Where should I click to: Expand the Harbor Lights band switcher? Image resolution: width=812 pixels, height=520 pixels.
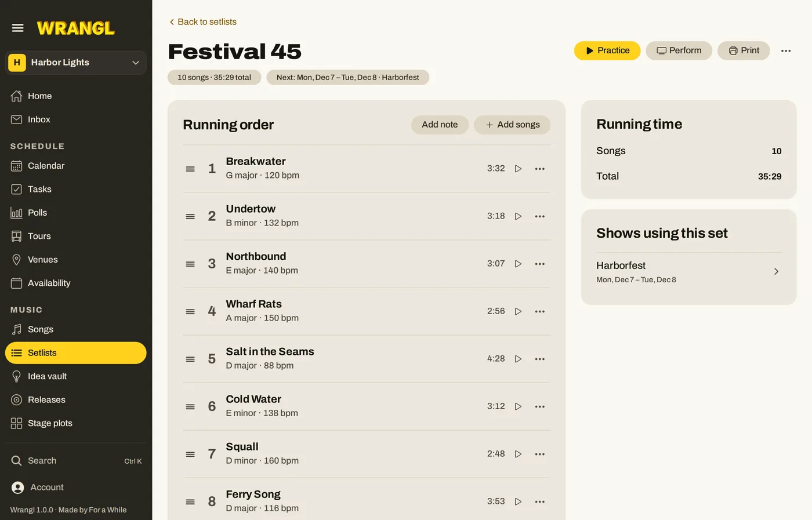tap(76, 63)
